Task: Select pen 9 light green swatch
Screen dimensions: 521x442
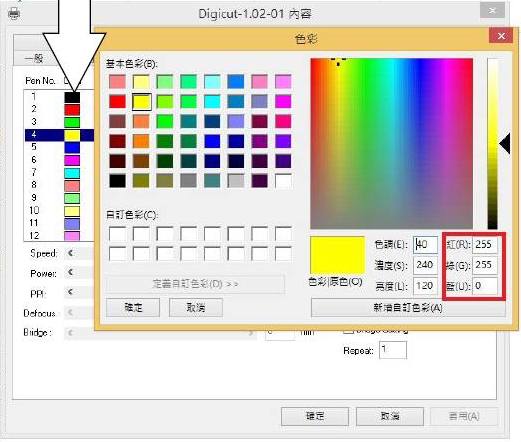Action: [x=72, y=198]
